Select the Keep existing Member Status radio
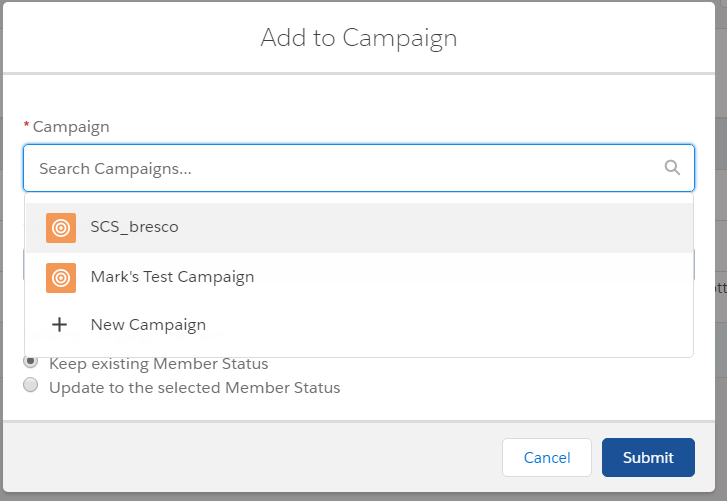Image resolution: width=727 pixels, height=501 pixels. 31,361
